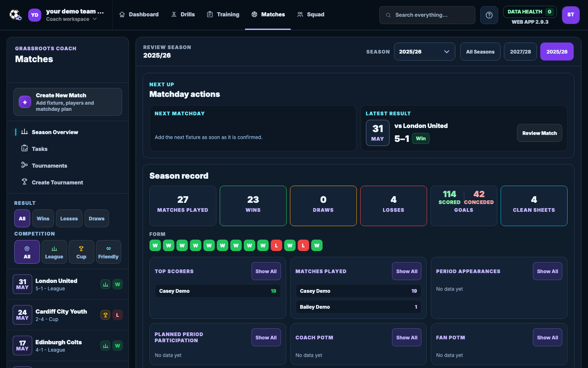Image resolution: width=588 pixels, height=368 pixels.
Task: Click the league icon on Edinburgh Colts row
Action: tap(105, 346)
